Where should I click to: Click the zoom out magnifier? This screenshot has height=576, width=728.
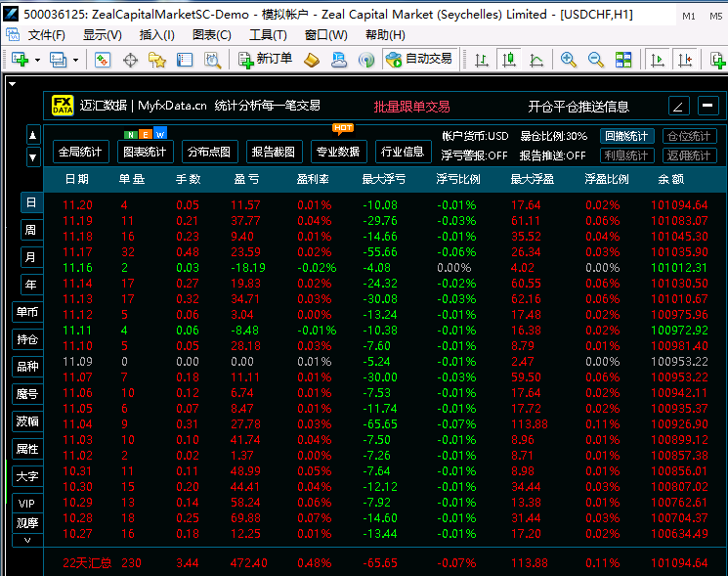[x=596, y=60]
